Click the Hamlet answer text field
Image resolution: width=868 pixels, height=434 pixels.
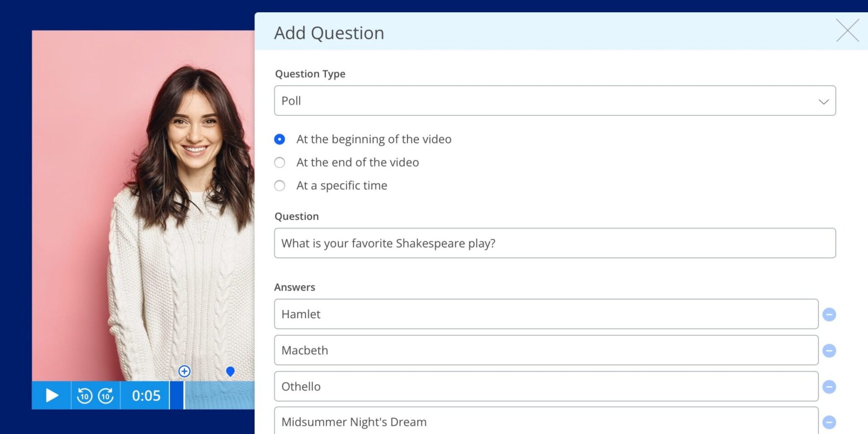coord(546,314)
